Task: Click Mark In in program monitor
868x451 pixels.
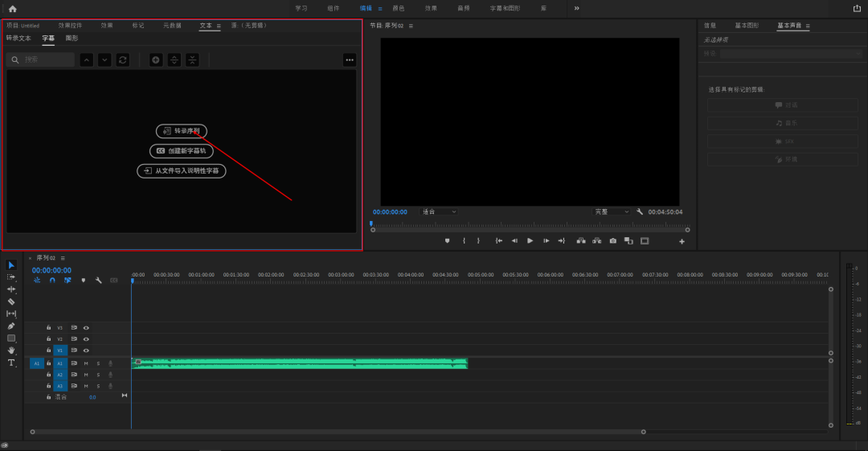Action: [464, 241]
